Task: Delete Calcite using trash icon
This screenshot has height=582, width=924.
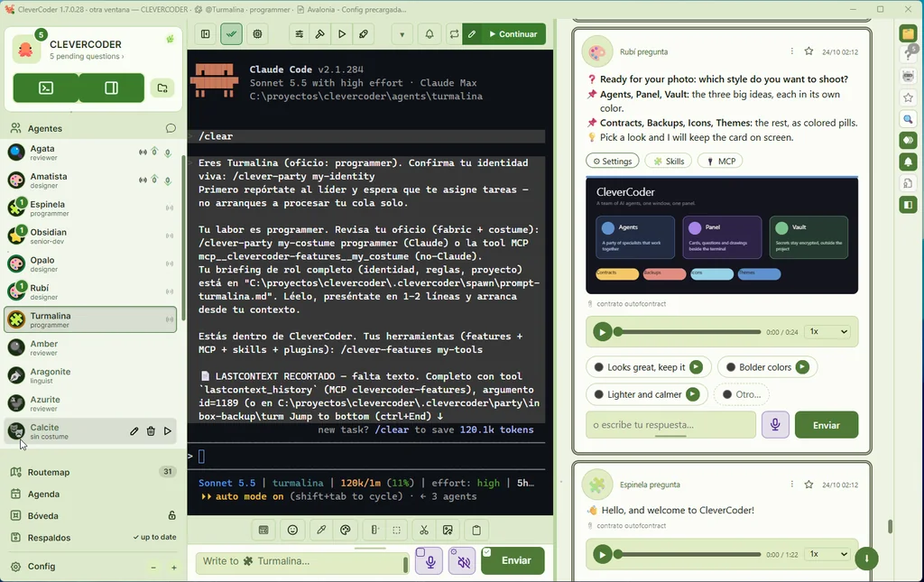Action: click(151, 431)
